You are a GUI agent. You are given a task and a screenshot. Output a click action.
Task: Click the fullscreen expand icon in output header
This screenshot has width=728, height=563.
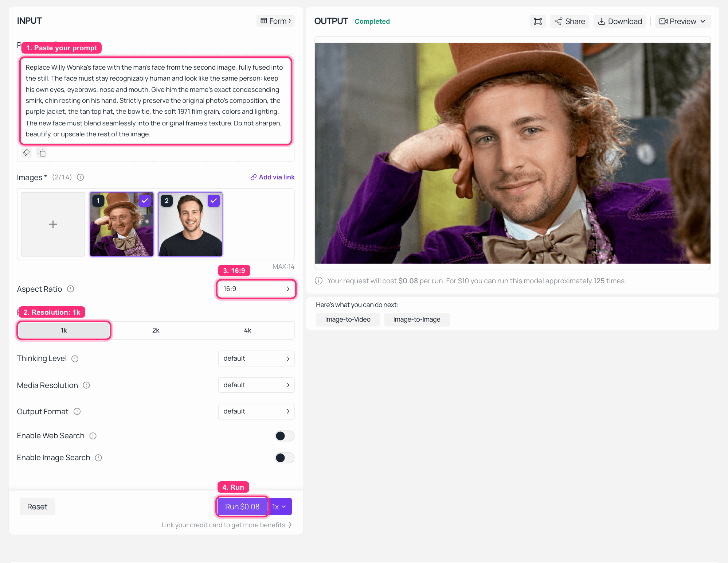537,22
